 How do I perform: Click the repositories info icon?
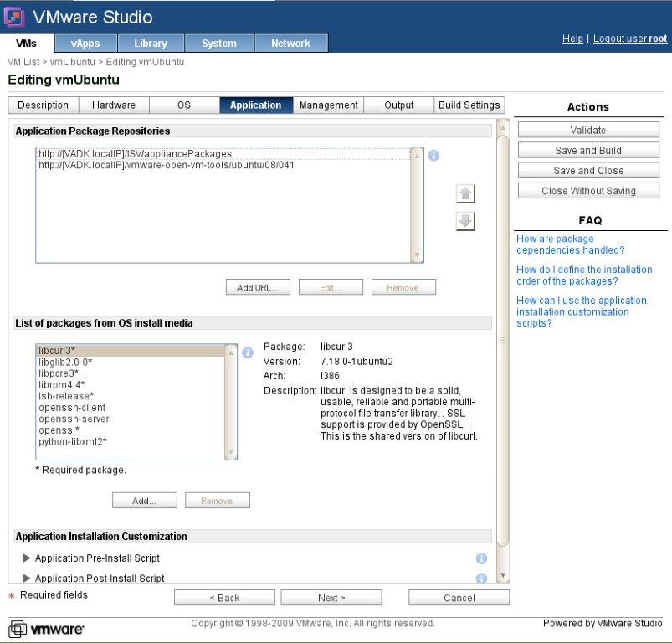click(433, 156)
